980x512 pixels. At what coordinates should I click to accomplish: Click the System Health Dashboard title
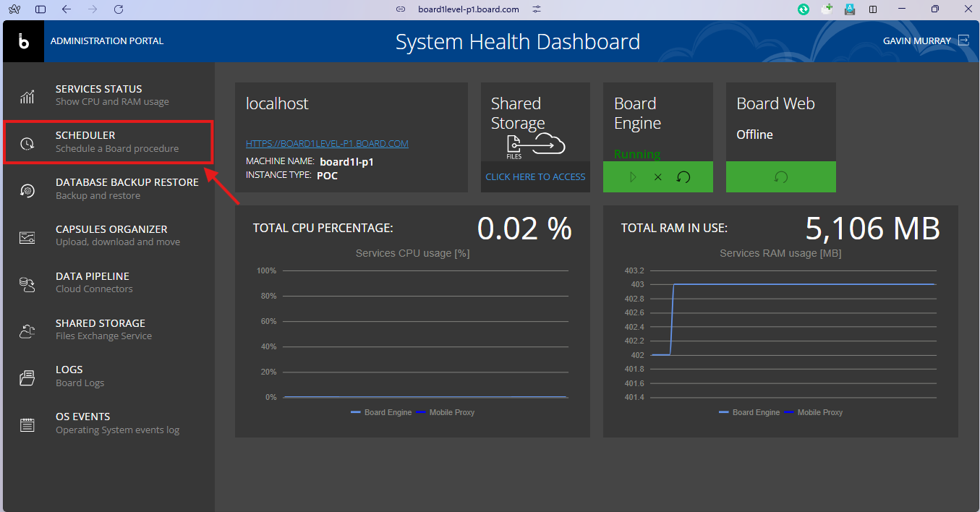[x=518, y=42]
